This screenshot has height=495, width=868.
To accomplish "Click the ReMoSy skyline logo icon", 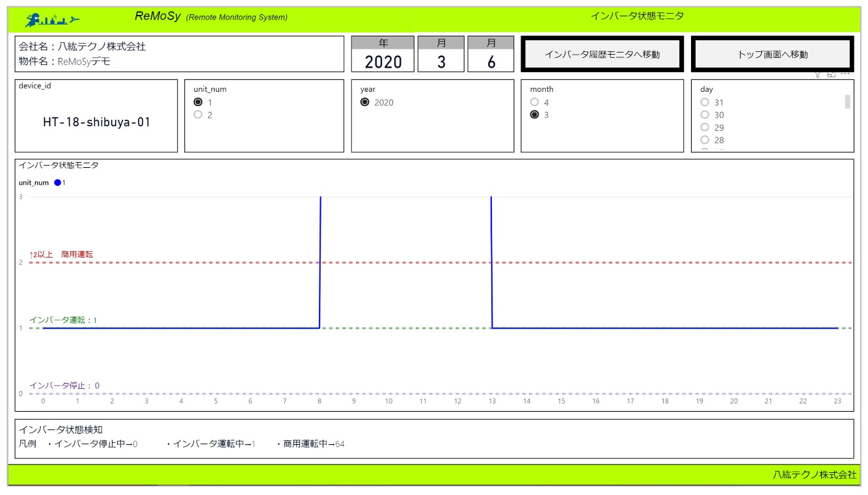I will tap(52, 20).
